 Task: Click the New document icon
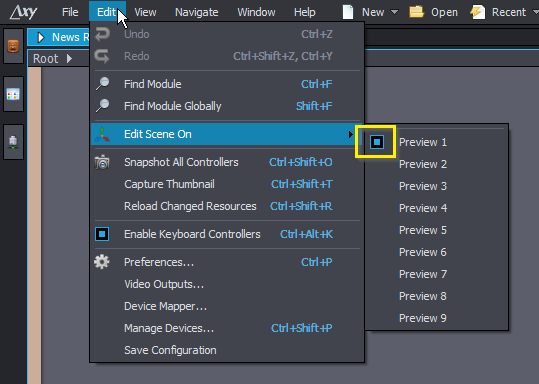(348, 12)
